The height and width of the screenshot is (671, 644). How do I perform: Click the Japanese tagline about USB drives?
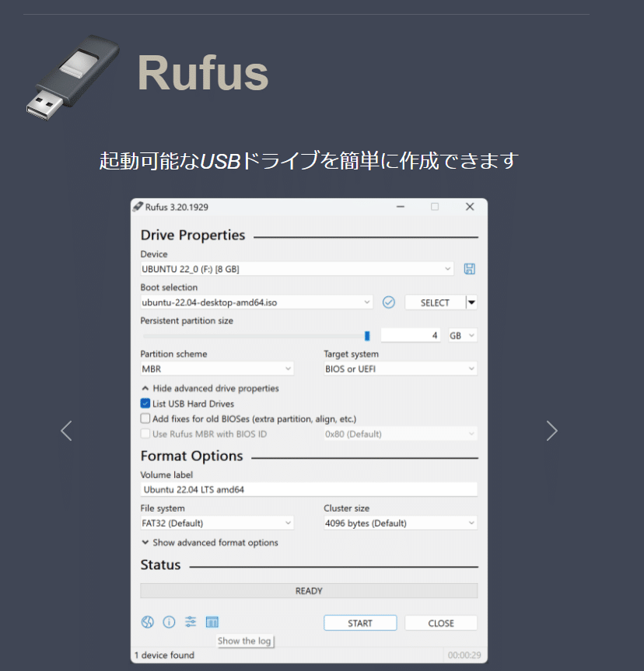(x=309, y=161)
